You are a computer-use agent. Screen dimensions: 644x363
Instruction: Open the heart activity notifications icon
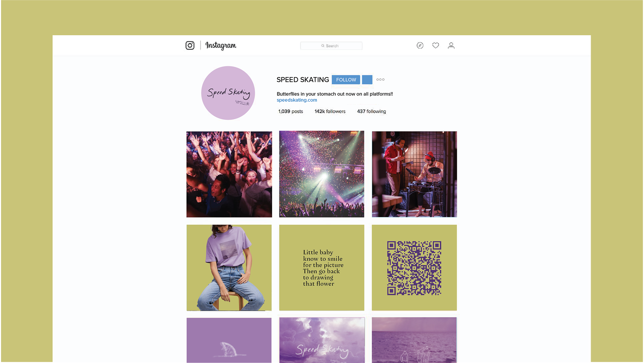(x=435, y=45)
